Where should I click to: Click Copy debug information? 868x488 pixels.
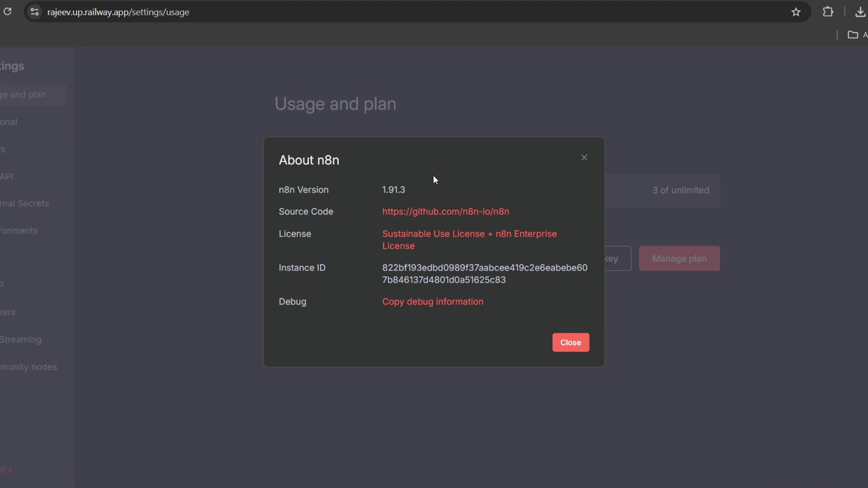click(433, 301)
